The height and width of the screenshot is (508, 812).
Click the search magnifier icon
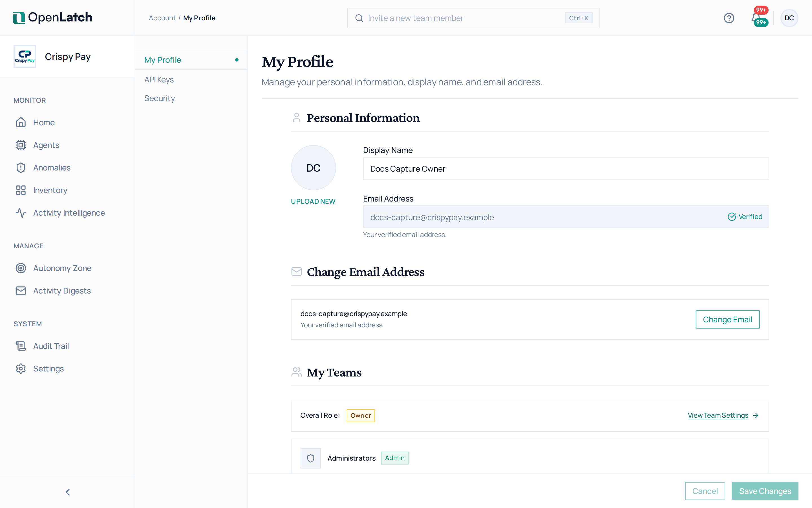[x=359, y=18]
